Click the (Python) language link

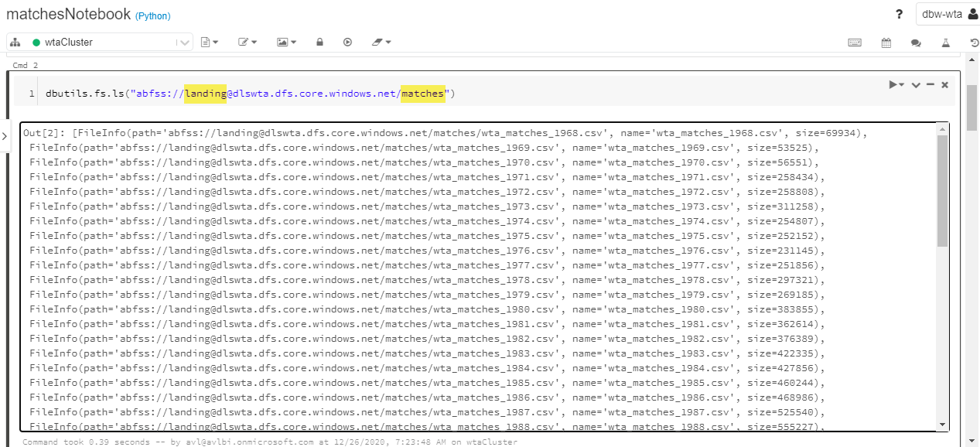pyautogui.click(x=152, y=16)
